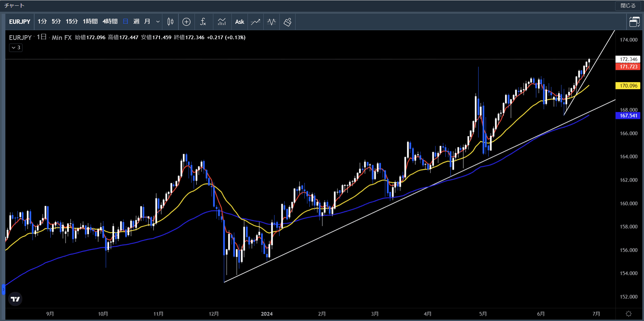The height and width of the screenshot is (321, 644).
Task: Open the candlestick chart style selector
Action: coord(170,22)
